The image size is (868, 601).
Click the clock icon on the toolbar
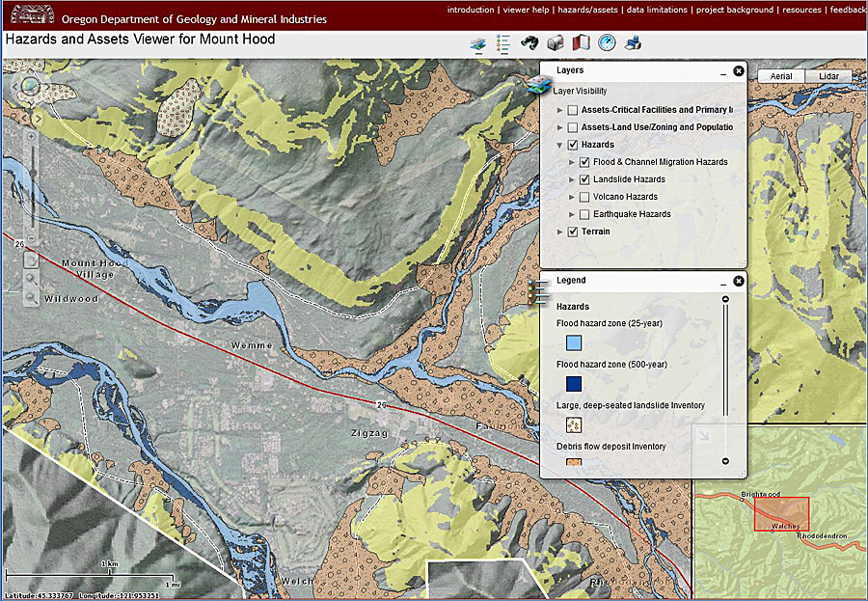pos(607,42)
